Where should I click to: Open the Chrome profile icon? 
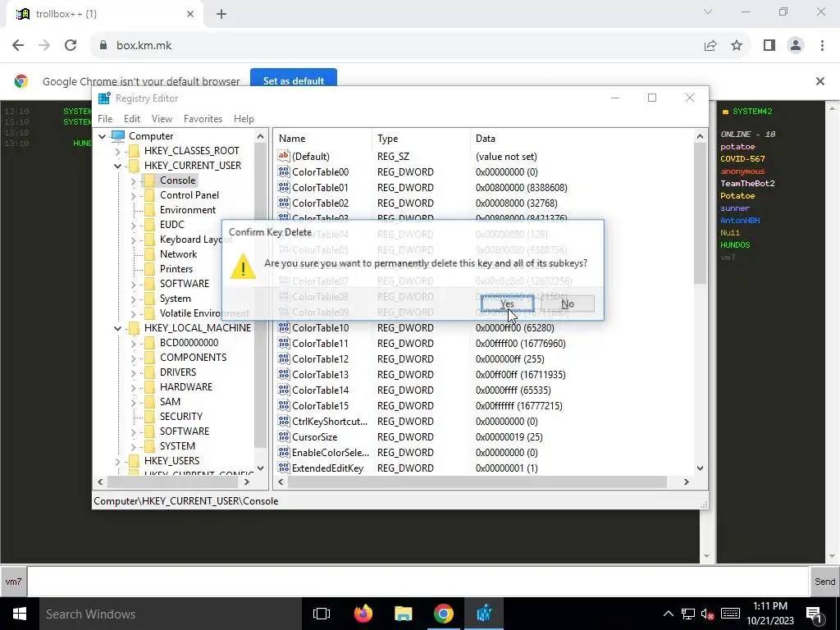pyautogui.click(x=796, y=46)
